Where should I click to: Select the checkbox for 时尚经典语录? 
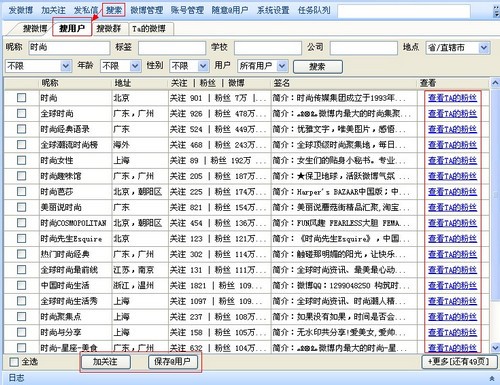pos(21,129)
